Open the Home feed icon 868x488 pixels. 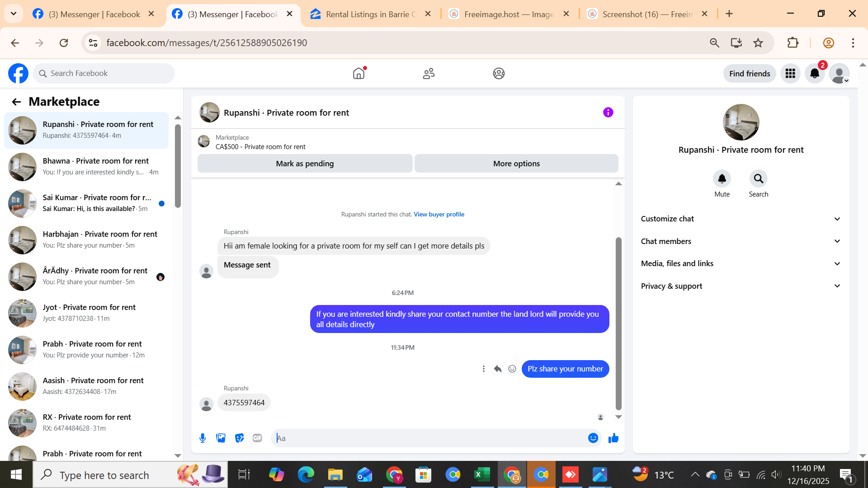coord(359,73)
